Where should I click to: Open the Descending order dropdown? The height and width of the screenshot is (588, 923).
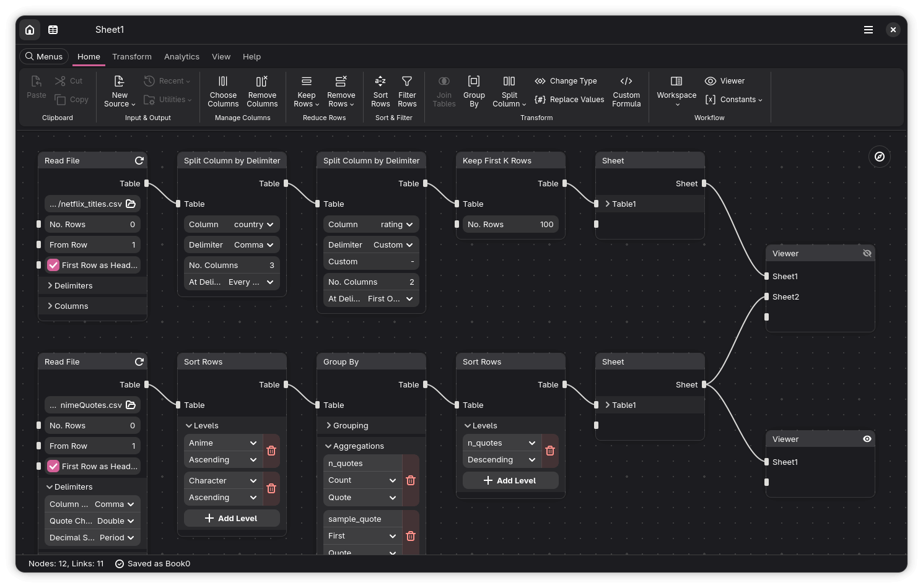coord(502,460)
